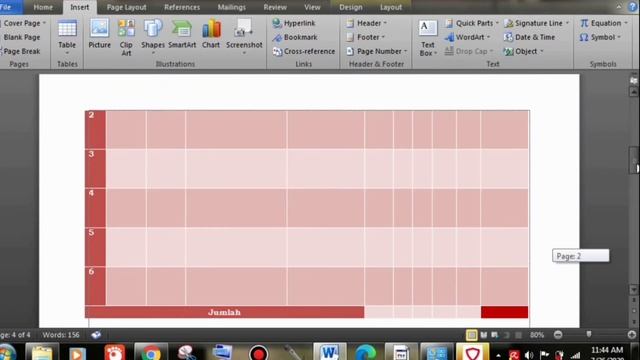Insert a Chart
Screen dimensions: 640x360
click(211, 34)
